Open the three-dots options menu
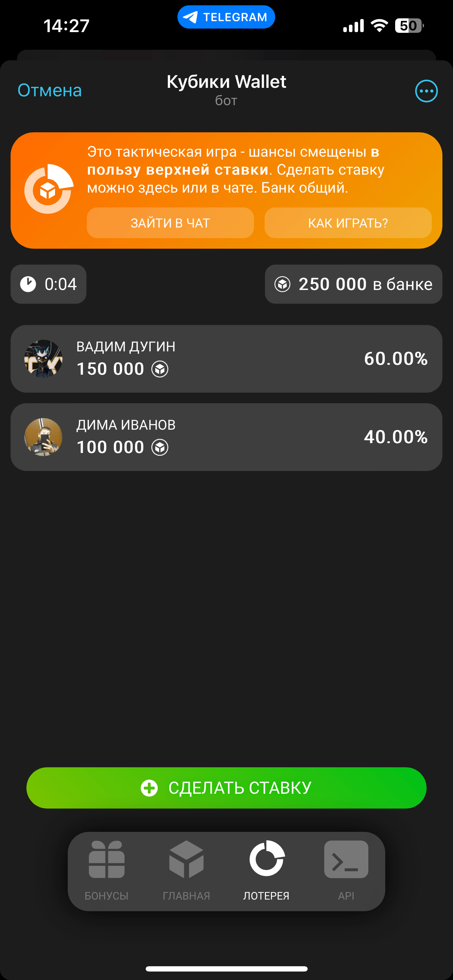This screenshot has width=453, height=980. point(426,91)
